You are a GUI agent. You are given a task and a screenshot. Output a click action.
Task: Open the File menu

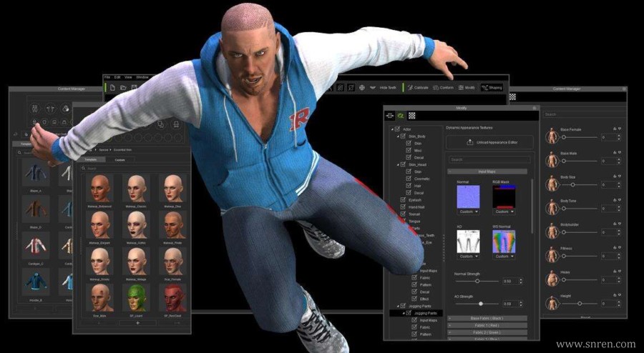pos(107,77)
